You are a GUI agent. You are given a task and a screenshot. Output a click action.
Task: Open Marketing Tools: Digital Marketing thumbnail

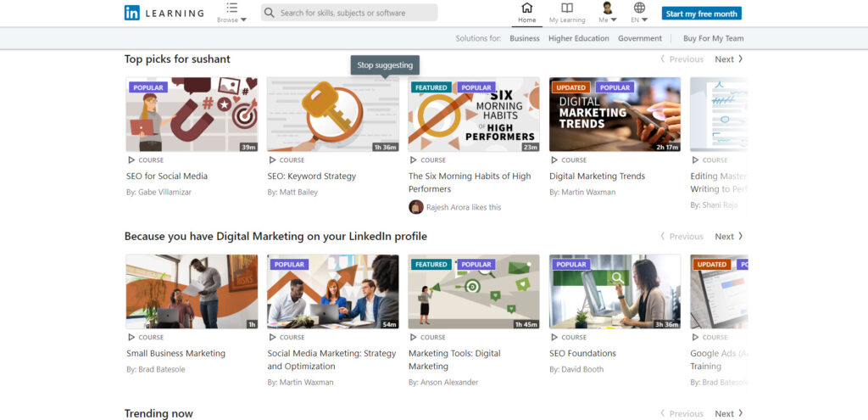point(474,291)
